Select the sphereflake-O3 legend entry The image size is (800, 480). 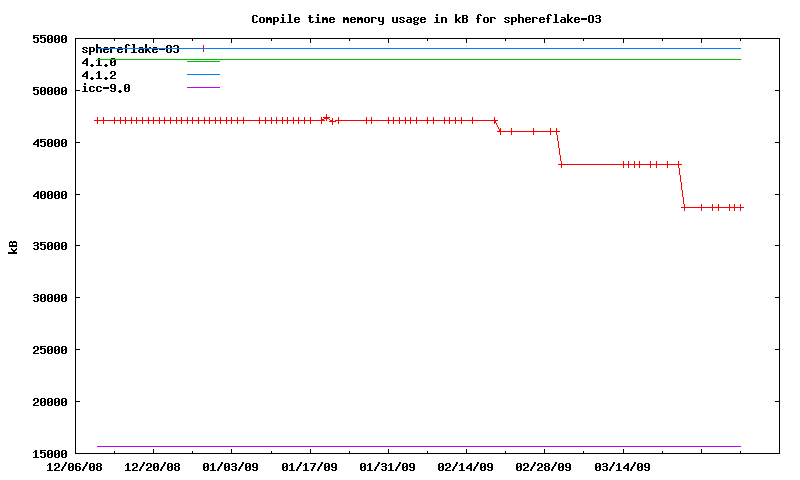coord(131,49)
